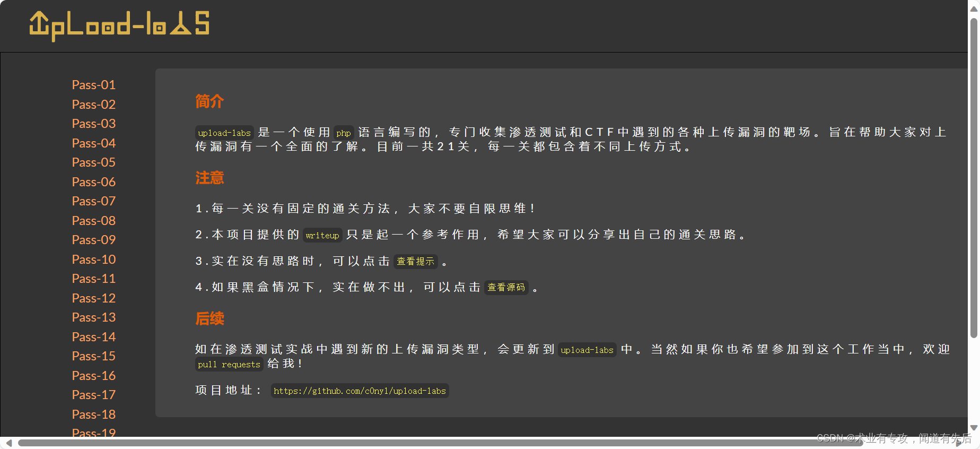Click the 简介 heading
980x449 pixels.
click(209, 101)
